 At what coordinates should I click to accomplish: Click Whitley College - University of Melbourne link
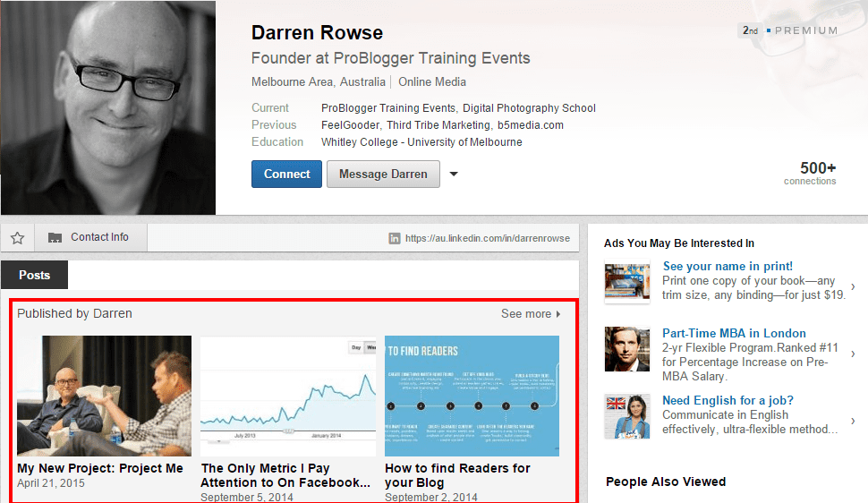coord(421,142)
